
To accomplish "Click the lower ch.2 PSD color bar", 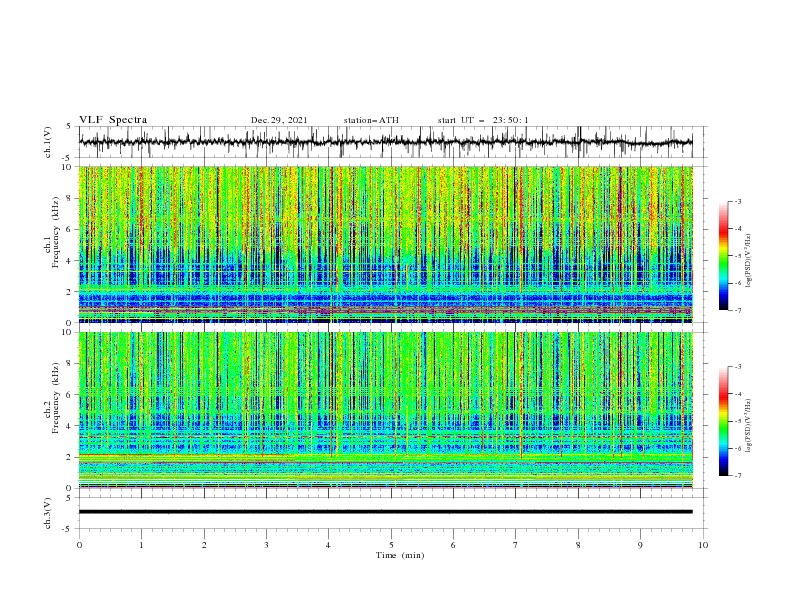I will coord(724,421).
